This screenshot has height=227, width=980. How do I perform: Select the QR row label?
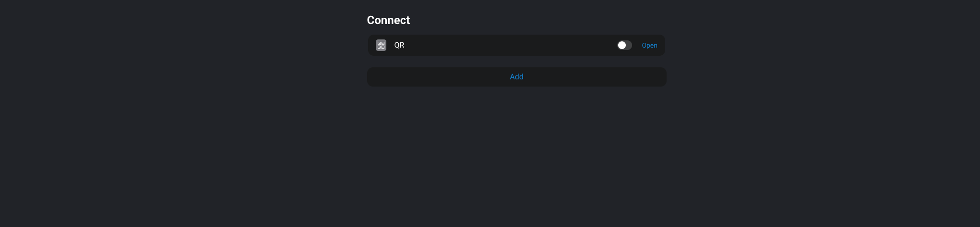(x=399, y=45)
